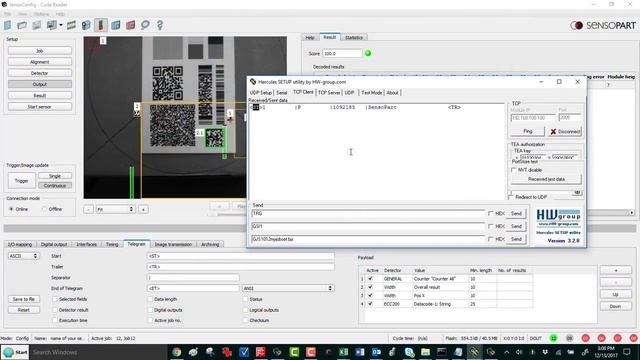Switch to the Archiving tab
This screenshot has width=640, height=360.
(210, 244)
